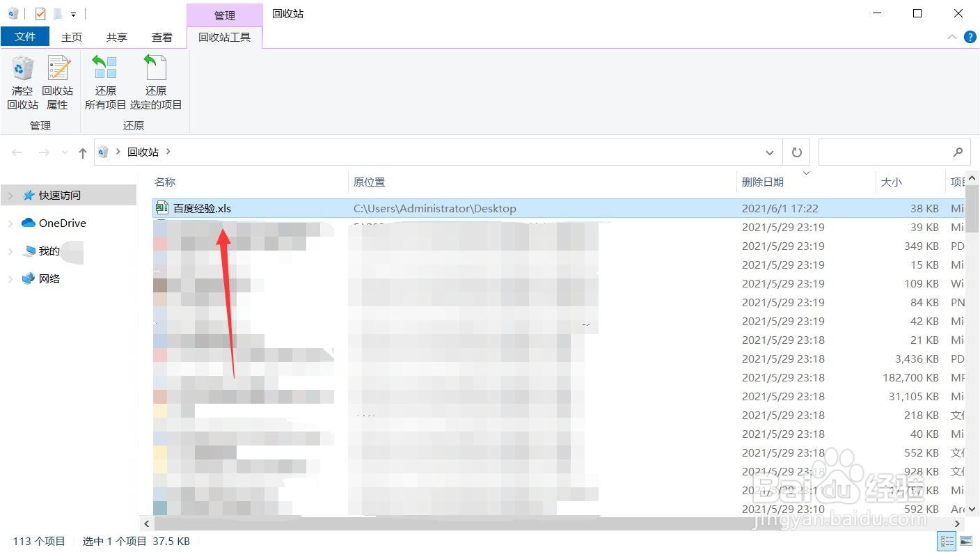Select the file 百度经验.xls
Image resolution: width=980 pixels, height=552 pixels.
[202, 208]
